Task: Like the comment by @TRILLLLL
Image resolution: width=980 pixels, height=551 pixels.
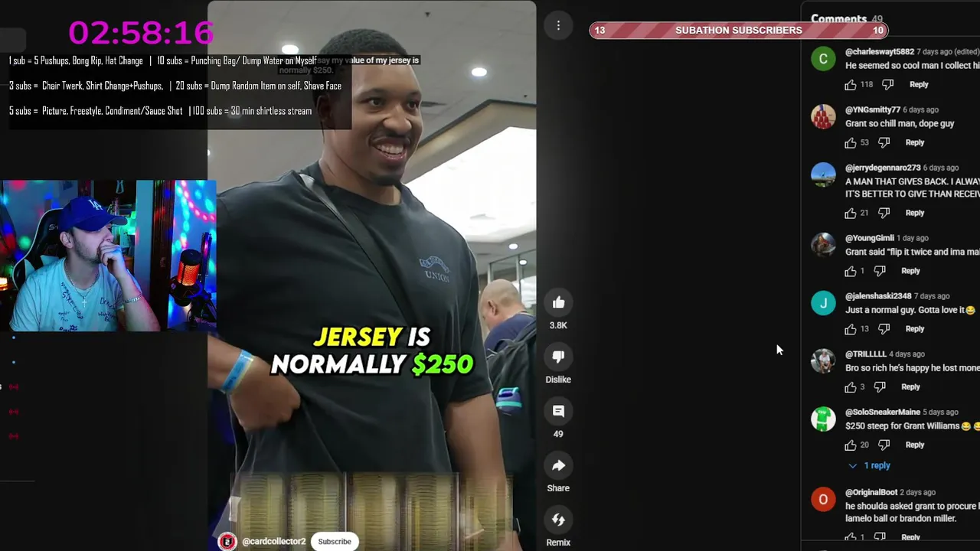Action: 851,387
